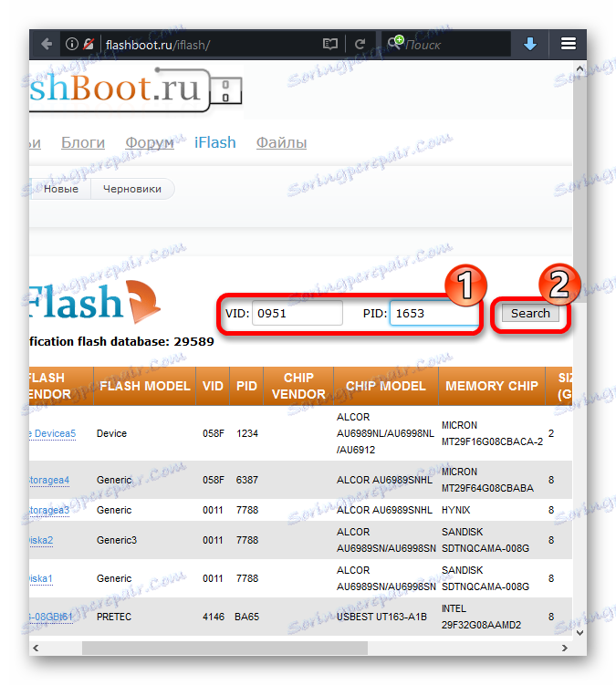616x685 pixels.
Task: Click the VID field containing 0951
Action: pyautogui.click(x=298, y=313)
